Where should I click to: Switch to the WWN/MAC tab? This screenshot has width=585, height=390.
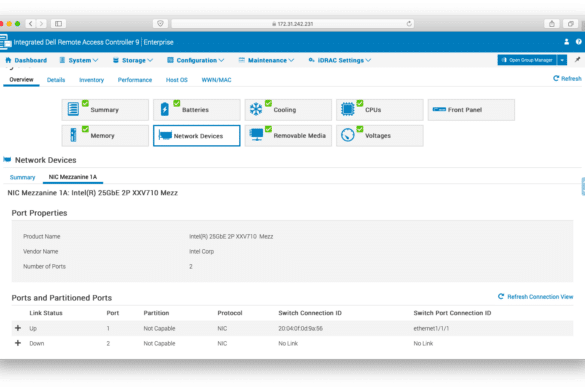[216, 80]
